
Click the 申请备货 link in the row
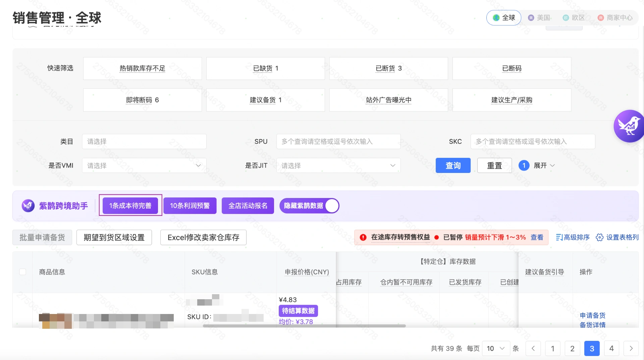tap(593, 316)
